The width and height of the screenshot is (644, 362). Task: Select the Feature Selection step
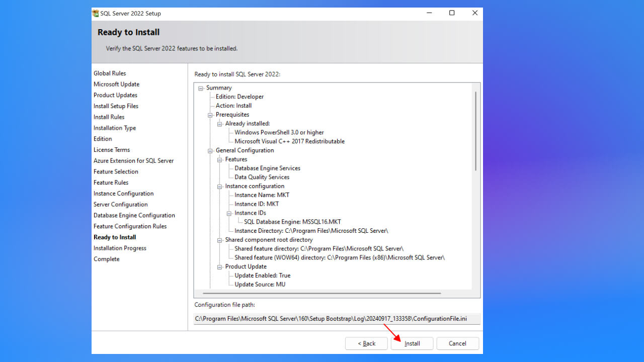116,172
